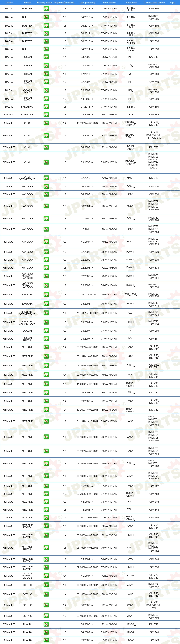Screen dimensions: 180x644
Task: Click the fuel icon for Scenic 09.1999 -> 04.2001
Action: tap(46, 585)
